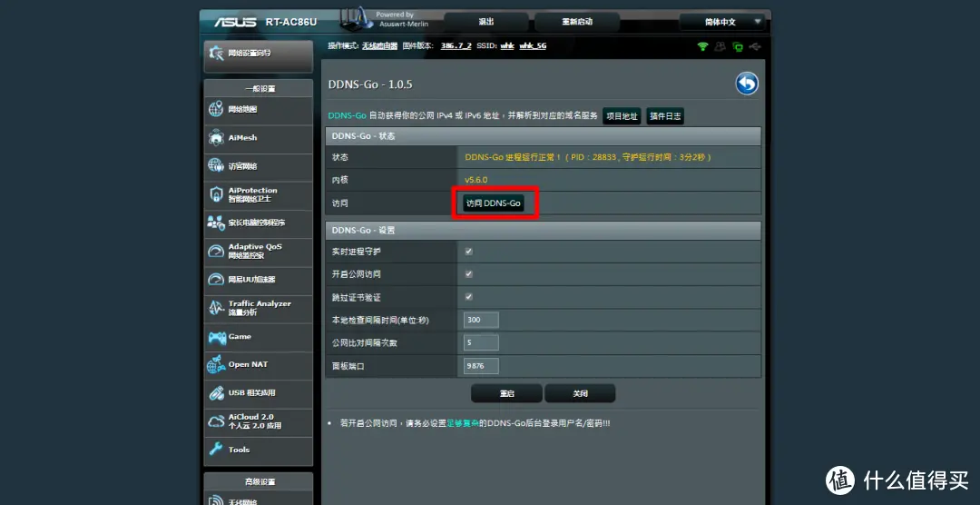Click the 'DDNS-Go - 1.0.5' page title
980x505 pixels.
(x=370, y=84)
